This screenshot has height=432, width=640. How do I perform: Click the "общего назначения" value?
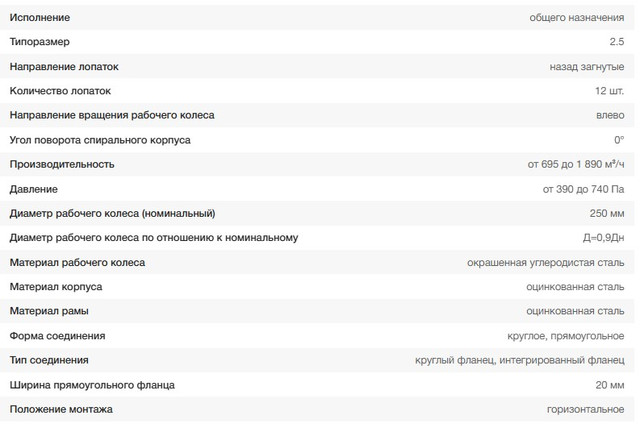click(x=577, y=17)
